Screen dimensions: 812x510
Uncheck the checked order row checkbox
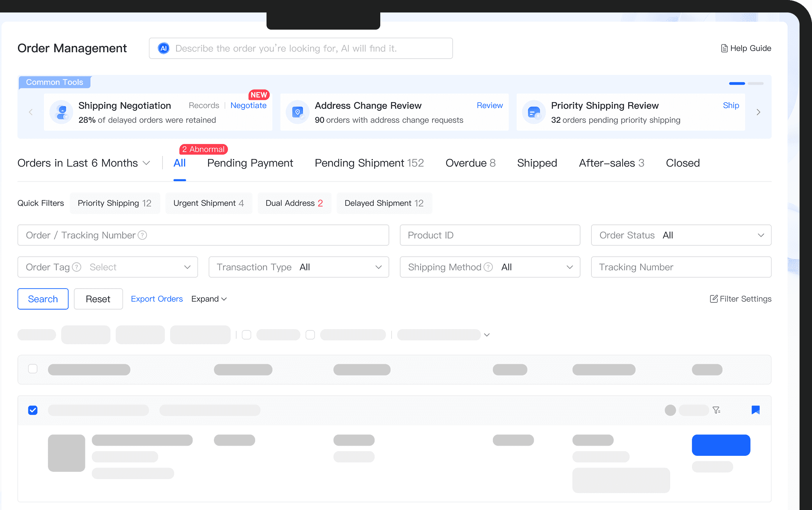[33, 410]
